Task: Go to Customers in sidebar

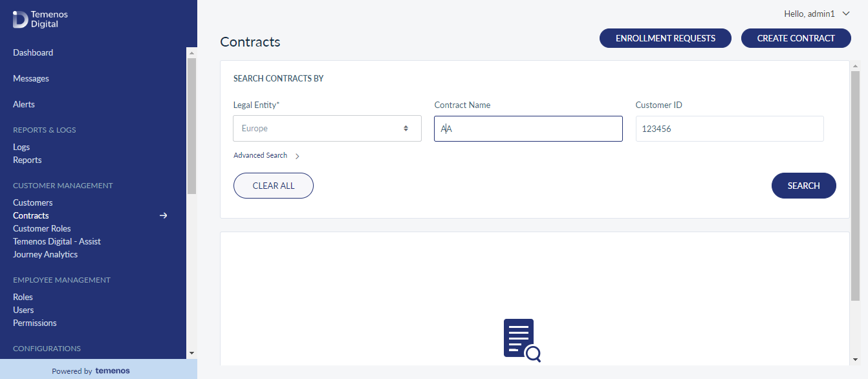Action: 33,202
